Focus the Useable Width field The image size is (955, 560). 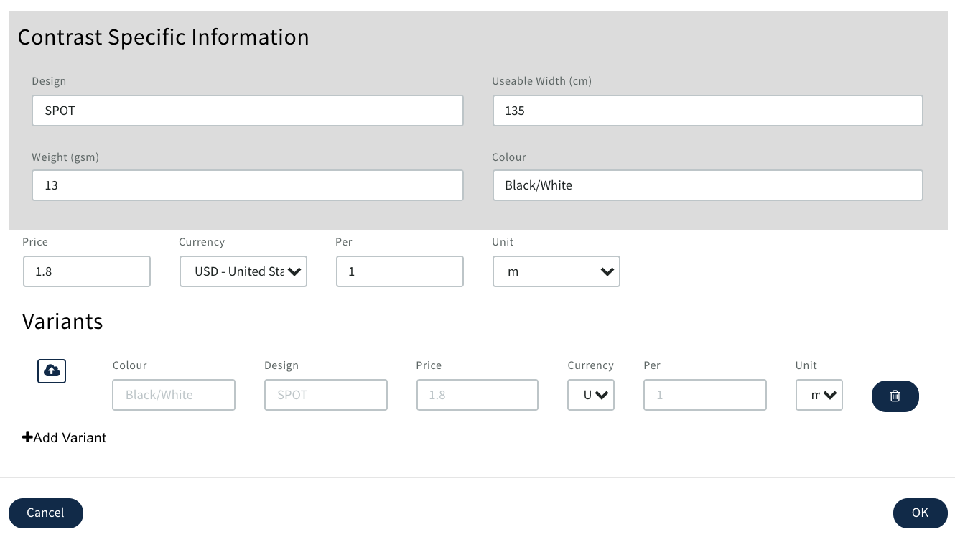(707, 111)
